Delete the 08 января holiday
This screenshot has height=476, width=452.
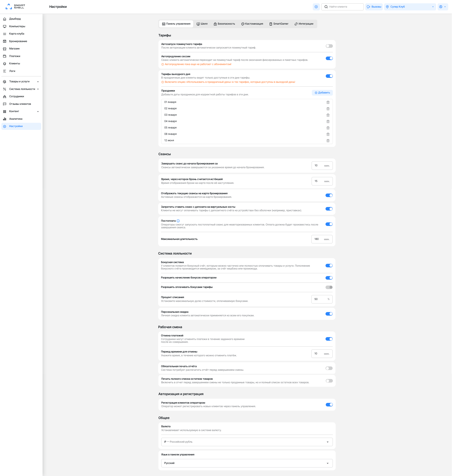pos(328,134)
